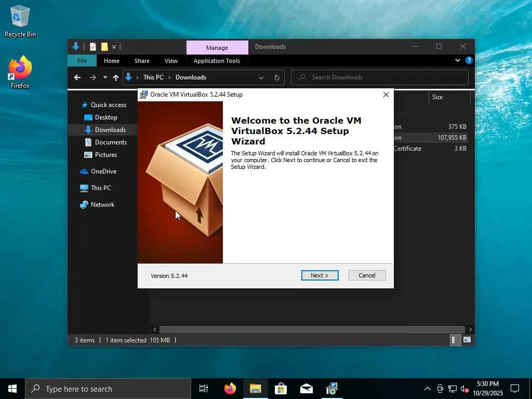
Task: Open the Windows Start menu
Action: 12,389
